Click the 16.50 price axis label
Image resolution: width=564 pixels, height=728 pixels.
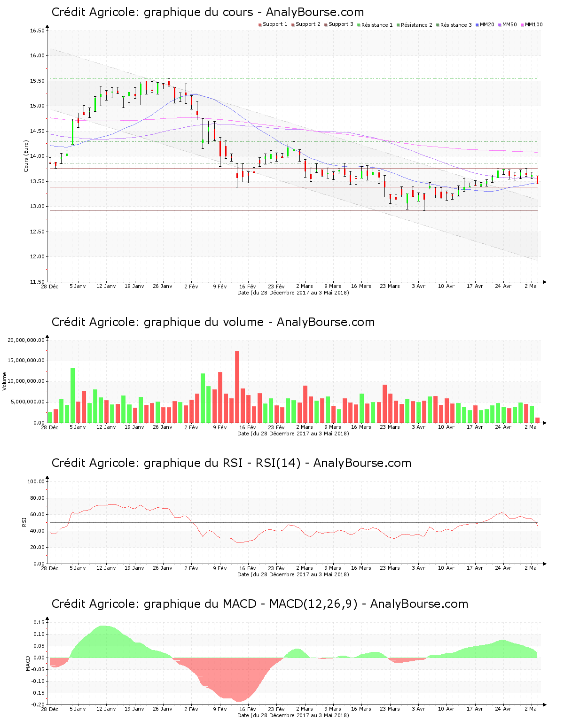tap(37, 31)
